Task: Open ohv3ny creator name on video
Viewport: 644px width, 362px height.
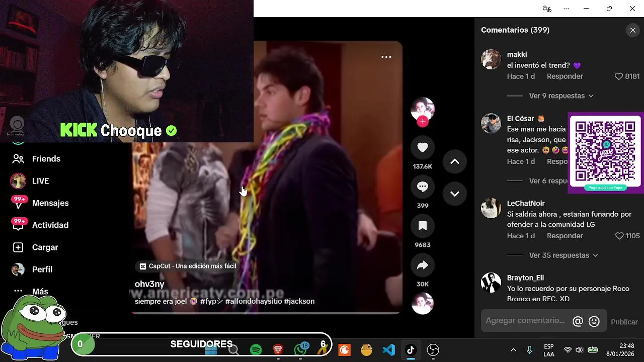Action: click(x=149, y=284)
